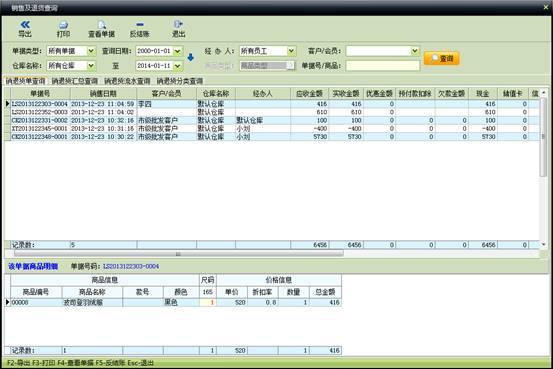Click the blue down arrow beside date fields
Screen dimensions: 553x369
(x=190, y=57)
